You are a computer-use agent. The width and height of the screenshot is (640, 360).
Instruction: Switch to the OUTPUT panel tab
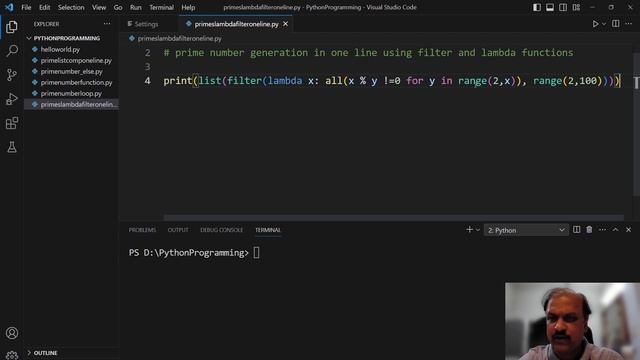click(178, 230)
